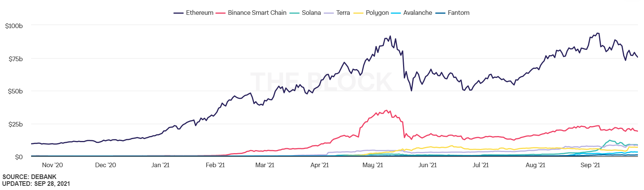Select the May '21 x-axis label
Viewport: 644px width, 190px height.
(373, 165)
